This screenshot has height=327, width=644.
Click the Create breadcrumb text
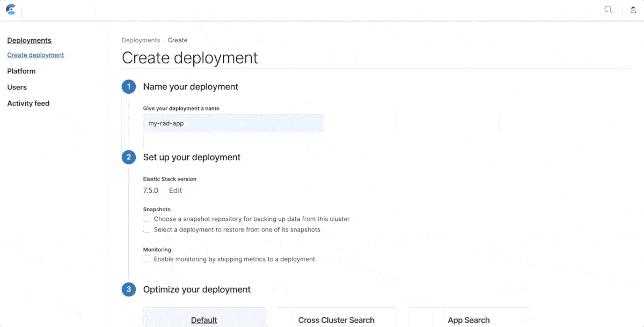pyautogui.click(x=178, y=40)
